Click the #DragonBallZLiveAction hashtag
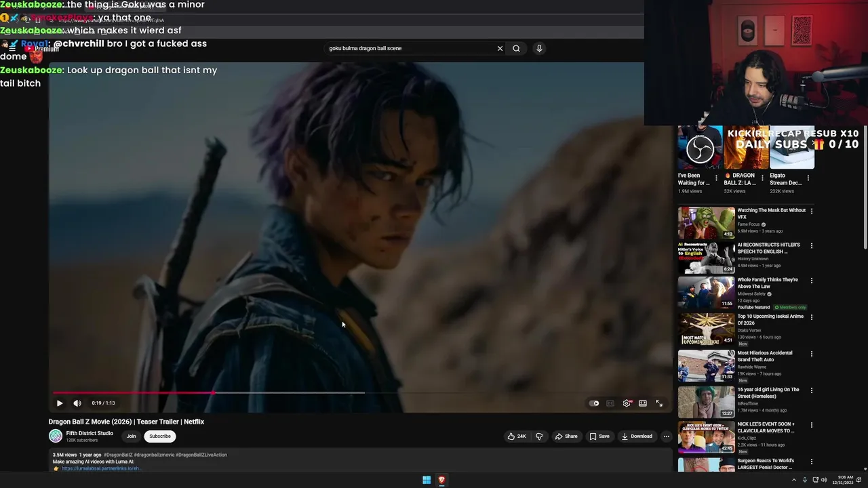This screenshot has height=488, width=868. [x=201, y=455]
